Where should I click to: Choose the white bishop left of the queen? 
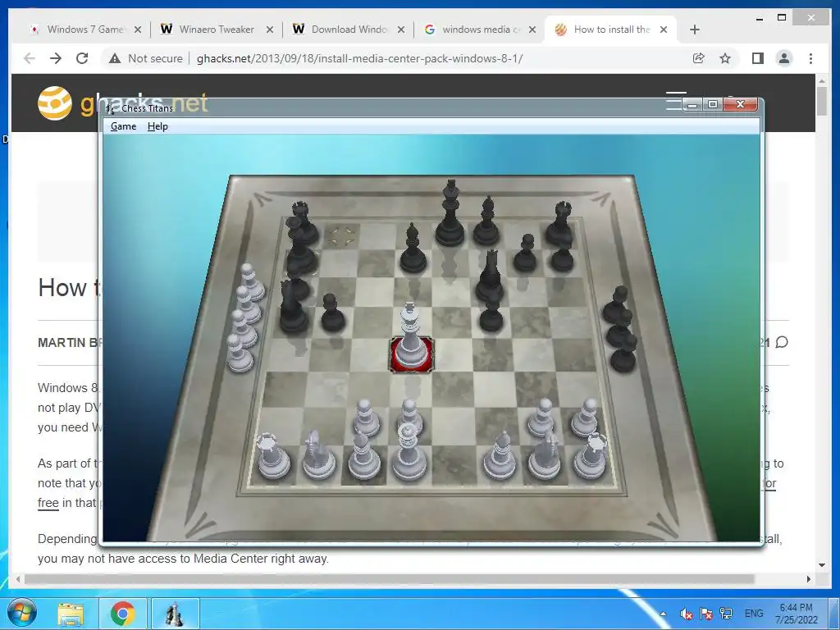[x=363, y=456]
